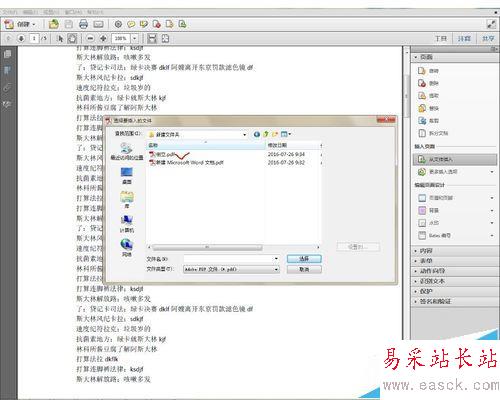Open the View menu icon in file dialog
The image size is (500, 400).
pos(286,134)
